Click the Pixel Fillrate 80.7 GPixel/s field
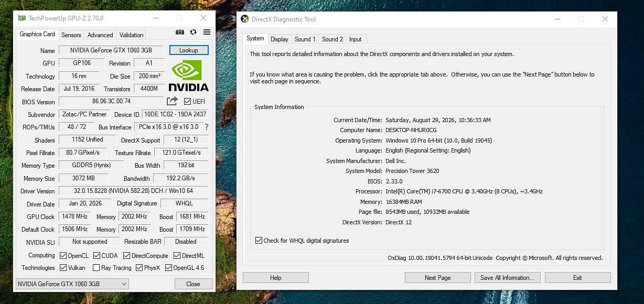 pyautogui.click(x=82, y=153)
